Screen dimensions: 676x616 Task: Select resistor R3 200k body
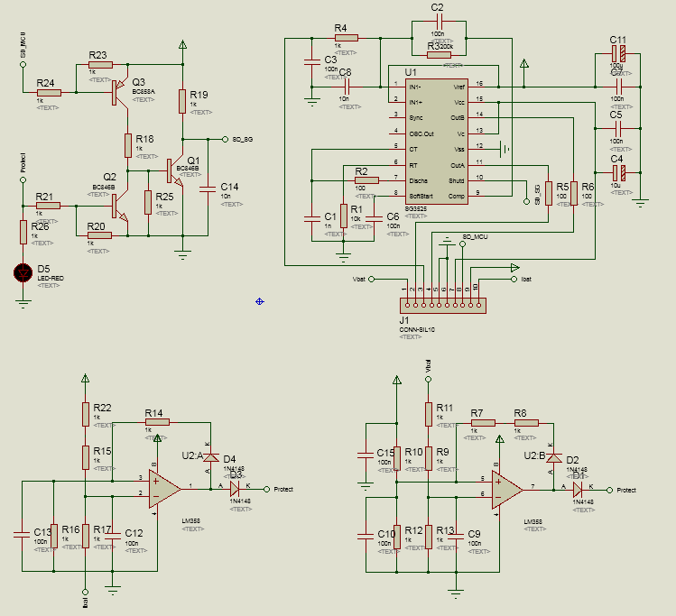439,55
